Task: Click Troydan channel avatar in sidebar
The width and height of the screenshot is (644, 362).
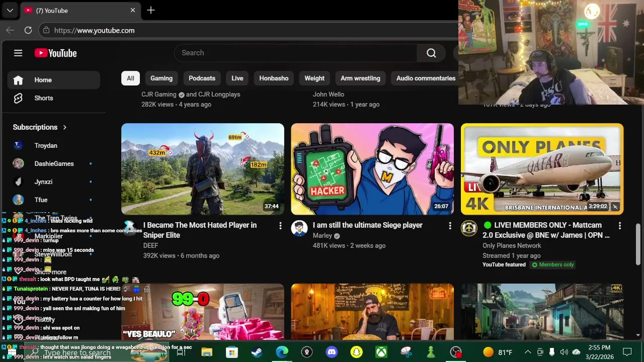Action: [x=18, y=145]
